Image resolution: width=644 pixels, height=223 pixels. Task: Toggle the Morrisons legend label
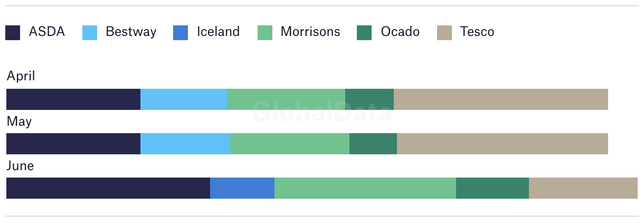[310, 32]
